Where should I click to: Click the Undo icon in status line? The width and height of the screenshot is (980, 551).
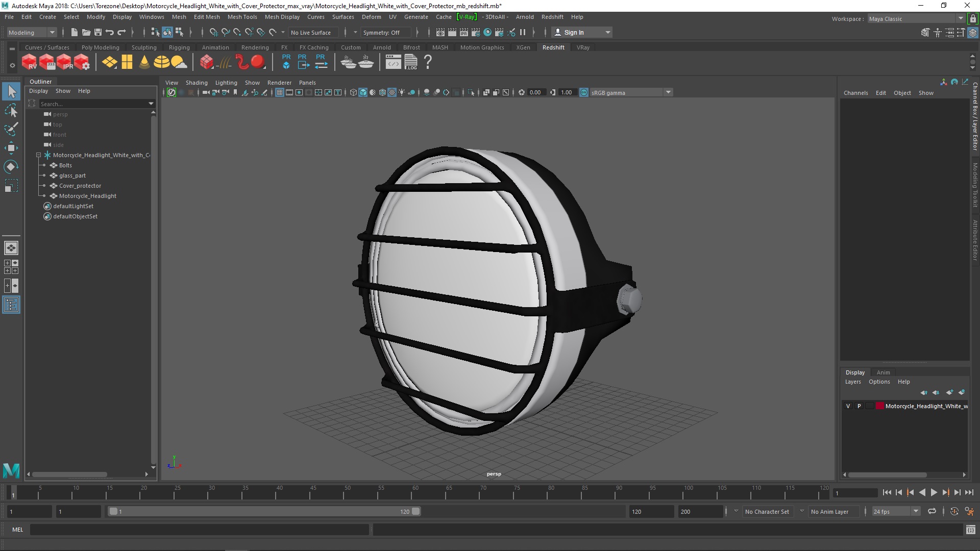109,32
